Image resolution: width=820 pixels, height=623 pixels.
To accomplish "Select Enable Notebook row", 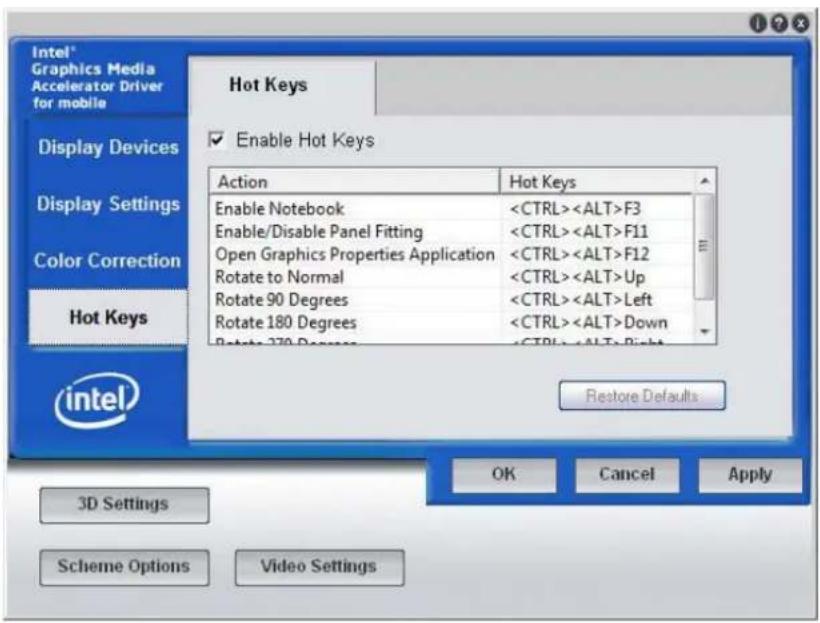I will coord(452,209).
